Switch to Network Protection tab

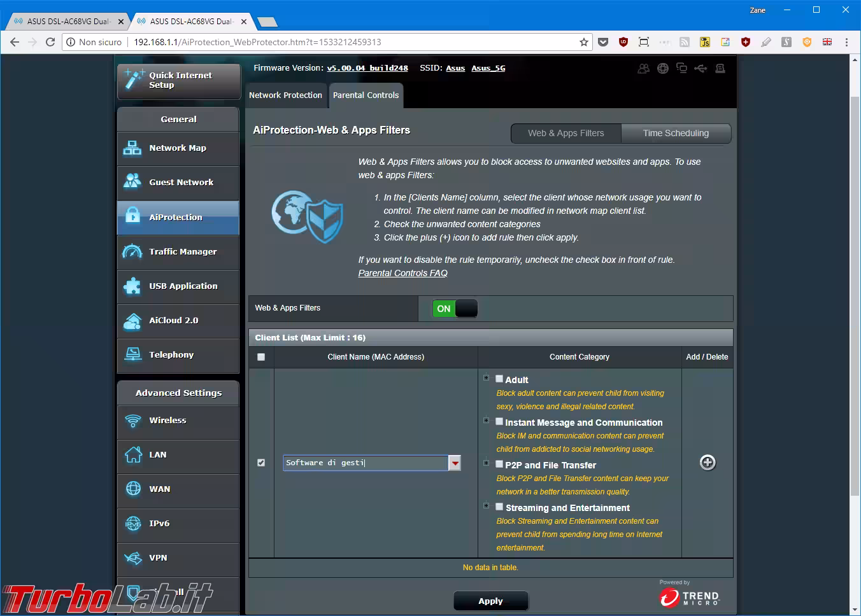click(x=285, y=95)
